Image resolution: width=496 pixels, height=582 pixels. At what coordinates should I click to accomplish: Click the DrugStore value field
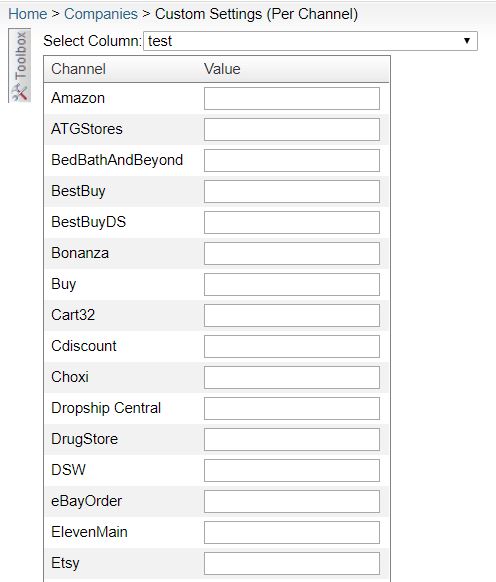tap(292, 439)
